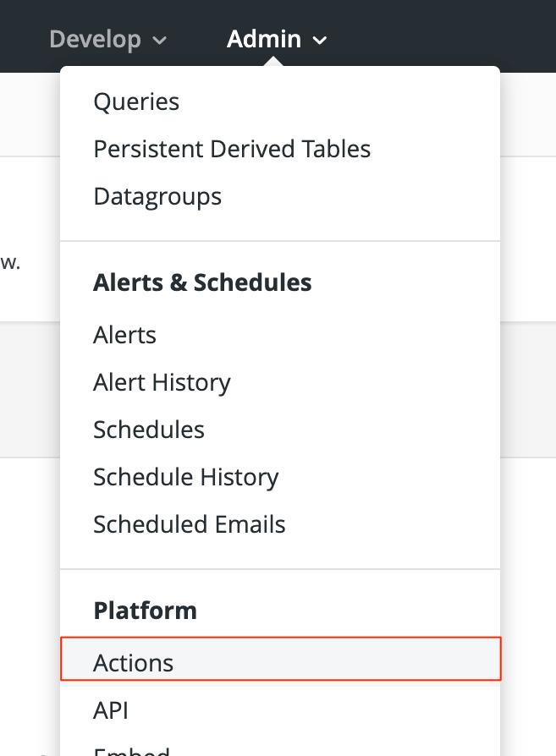Click the partially visible Embed entry
556x756 pixels.
131,750
